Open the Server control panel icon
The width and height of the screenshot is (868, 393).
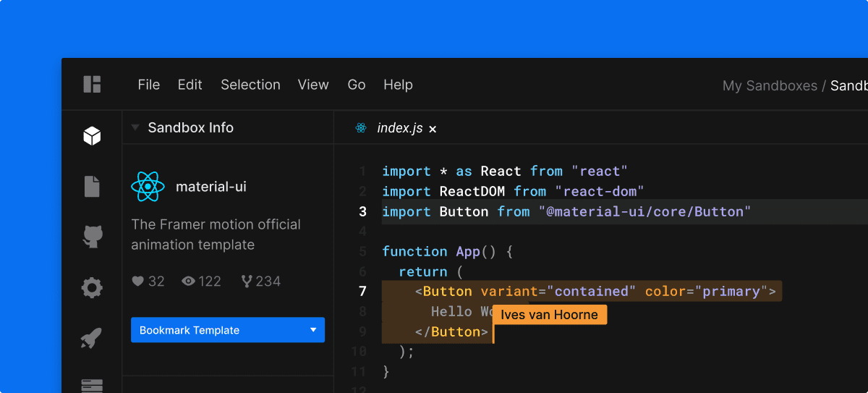click(x=92, y=385)
